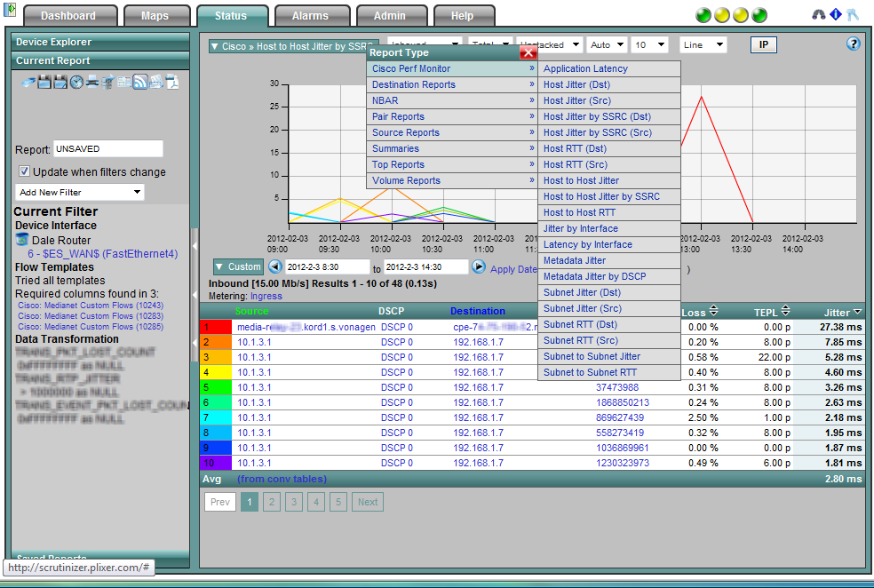Click the blue diamond info icon

[x=836, y=15]
